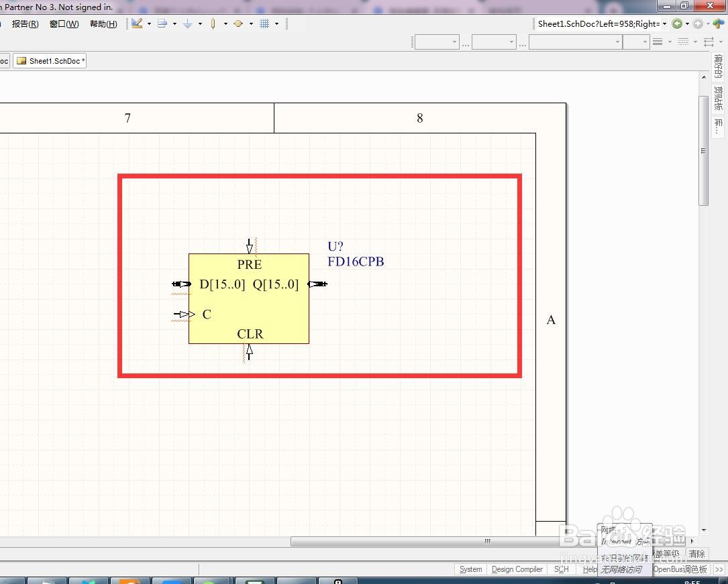Click the C clock input pin
This screenshot has height=584, width=728.
coord(185,314)
